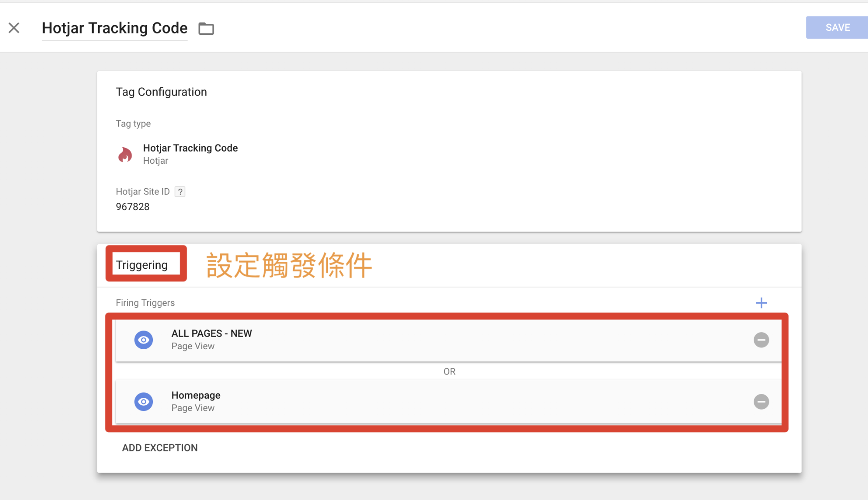
Task: Click ADD EXCEPTION
Action: (x=160, y=448)
